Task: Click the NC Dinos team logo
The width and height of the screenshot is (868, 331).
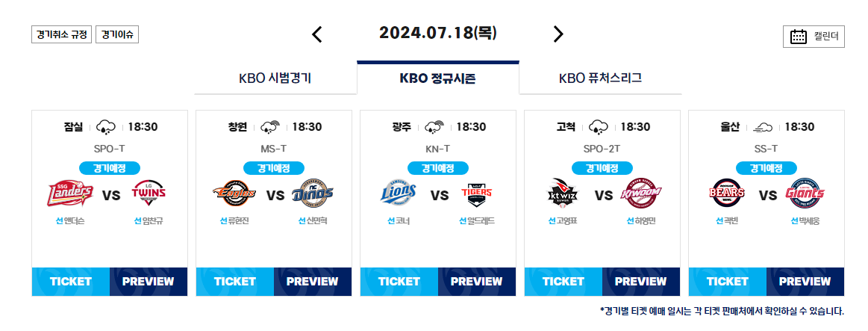Action: (x=313, y=193)
